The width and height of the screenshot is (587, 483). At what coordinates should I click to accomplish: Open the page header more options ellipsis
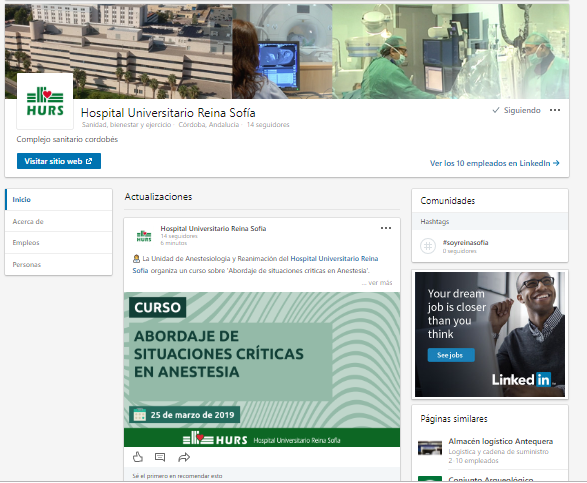[555, 110]
